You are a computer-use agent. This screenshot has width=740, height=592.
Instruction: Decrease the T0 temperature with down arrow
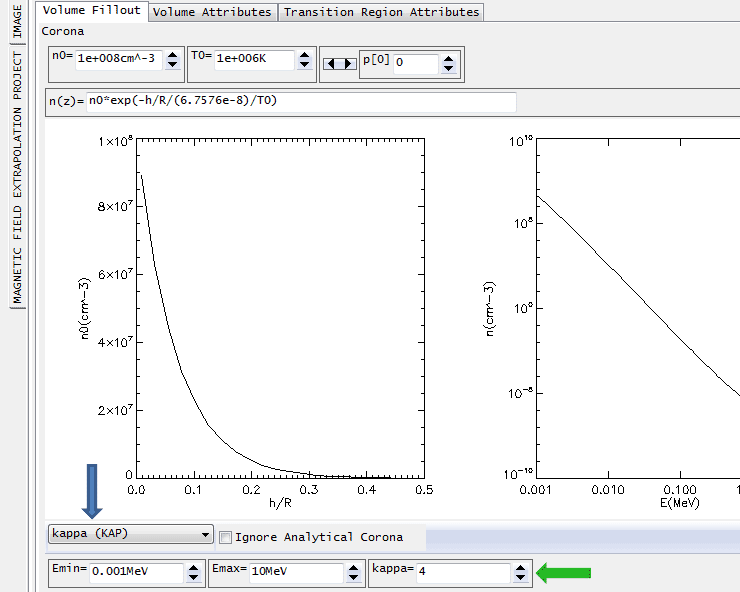[305, 64]
